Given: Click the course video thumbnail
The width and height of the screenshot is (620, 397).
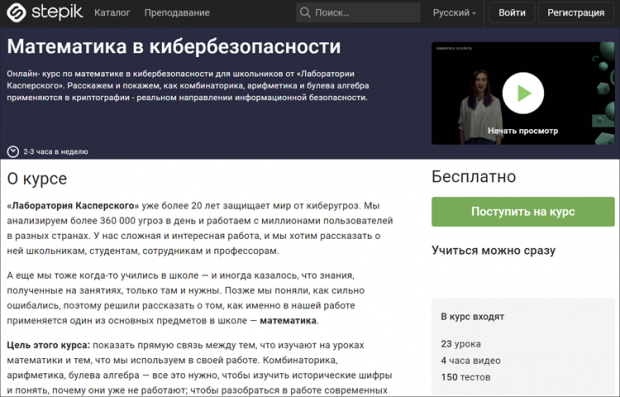Looking at the screenshot, I should [523, 93].
